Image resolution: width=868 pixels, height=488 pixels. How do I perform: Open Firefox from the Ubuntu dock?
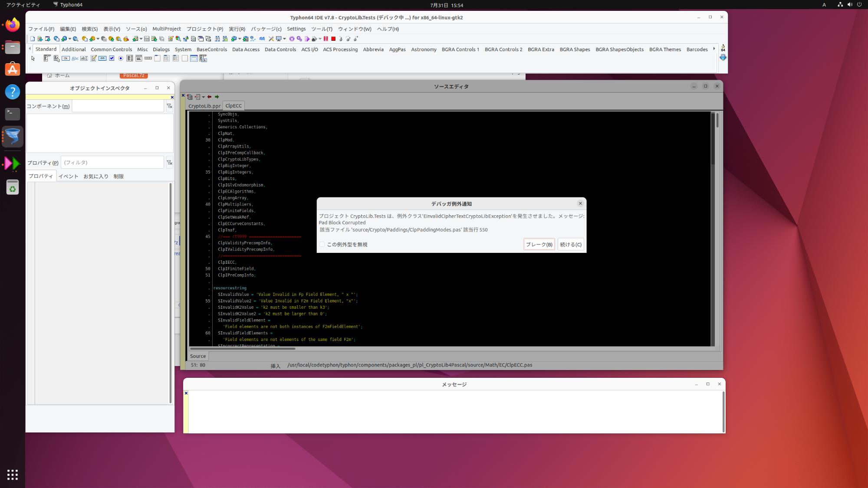[x=13, y=25]
